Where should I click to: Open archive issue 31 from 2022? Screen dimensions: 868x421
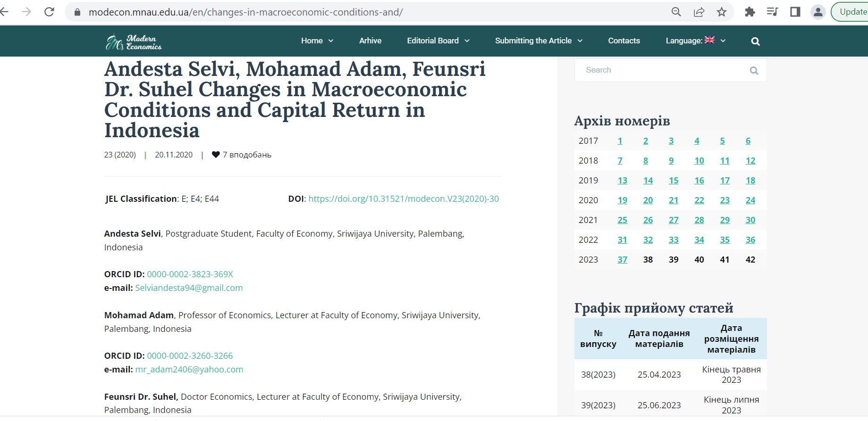pos(623,240)
